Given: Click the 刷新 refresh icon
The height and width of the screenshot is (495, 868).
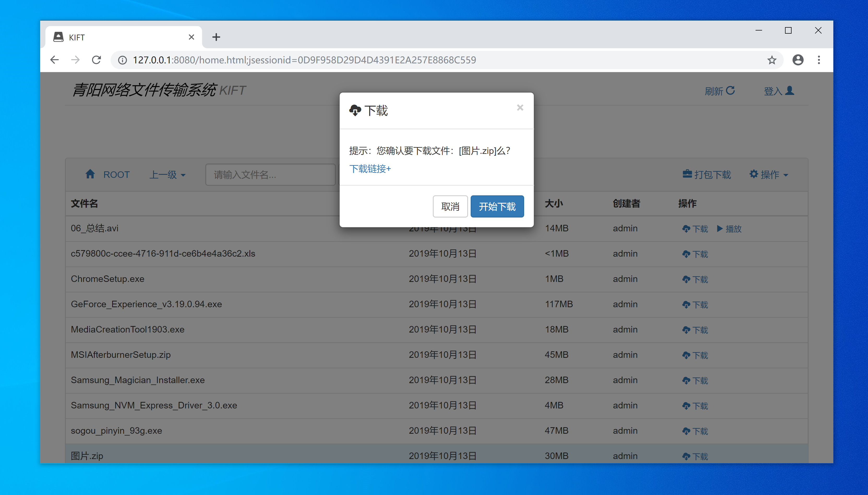Looking at the screenshot, I should tap(730, 90).
